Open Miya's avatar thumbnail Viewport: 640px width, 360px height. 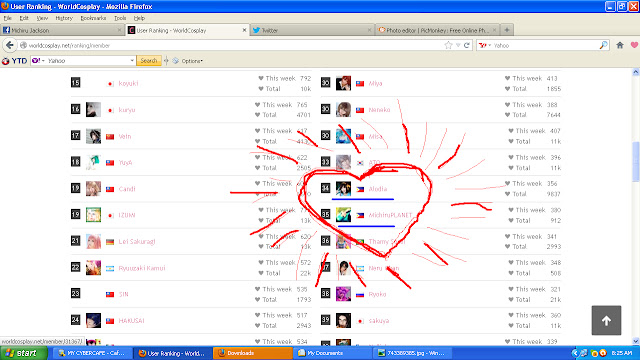click(x=343, y=83)
